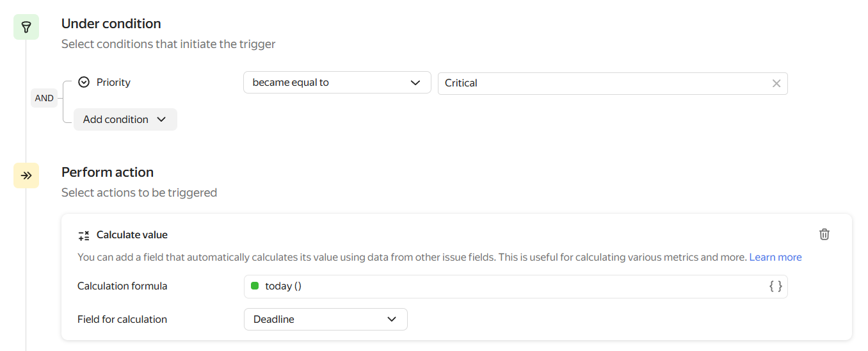868x351 pixels.
Task: Expand the Add condition dropdown
Action: (125, 120)
